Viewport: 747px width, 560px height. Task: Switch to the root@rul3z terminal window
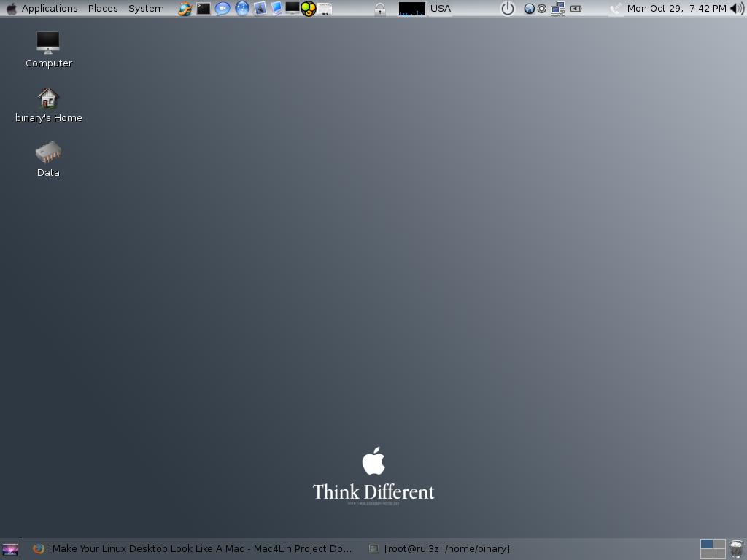(x=440, y=549)
